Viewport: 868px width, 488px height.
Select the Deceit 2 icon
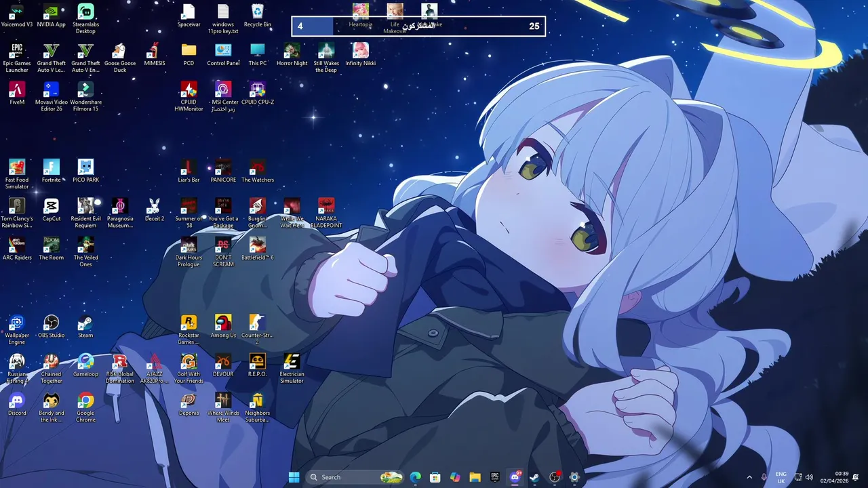[x=154, y=210]
